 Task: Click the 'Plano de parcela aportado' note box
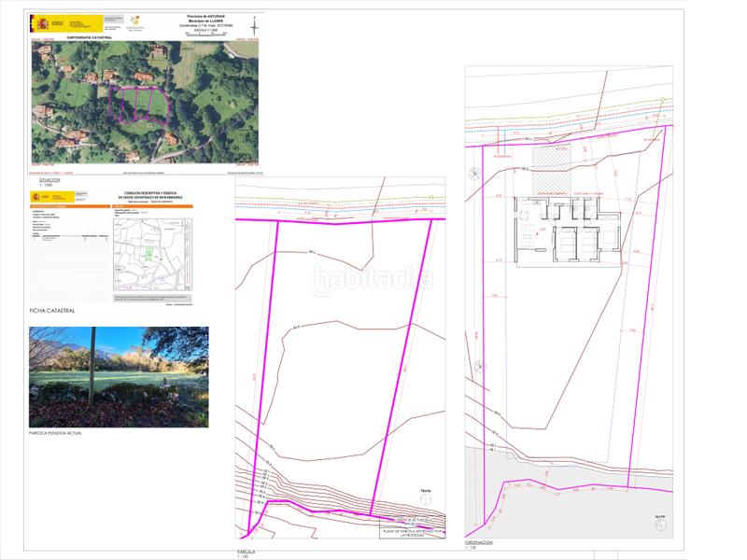pos(413,532)
